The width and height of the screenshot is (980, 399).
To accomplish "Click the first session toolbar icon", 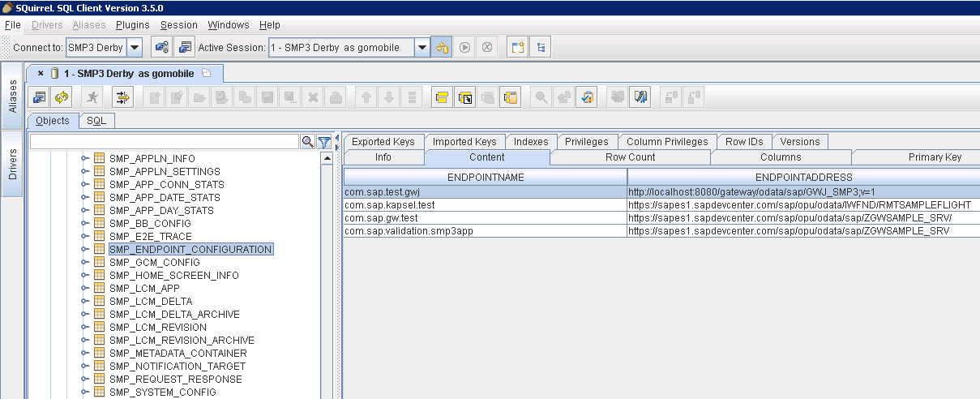I will click(40, 97).
